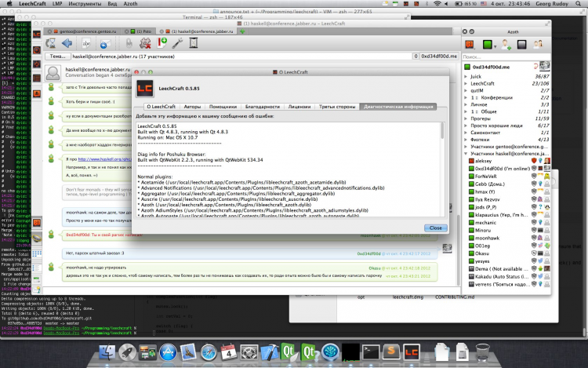Open the App Store from the Dock
588x368 pixels.
[x=168, y=352]
